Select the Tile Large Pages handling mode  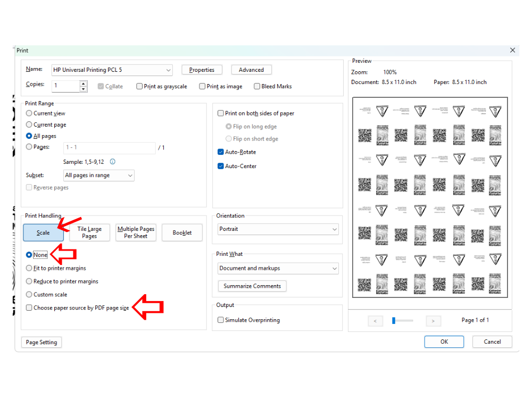[89, 232]
